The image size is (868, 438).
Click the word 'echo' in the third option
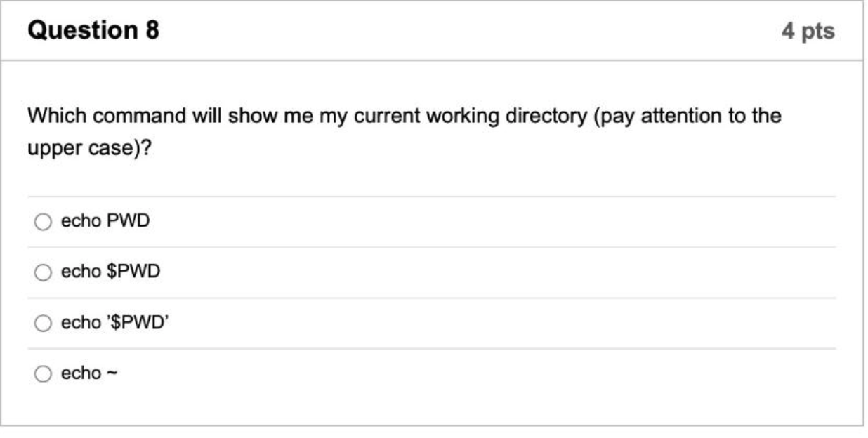coord(81,323)
